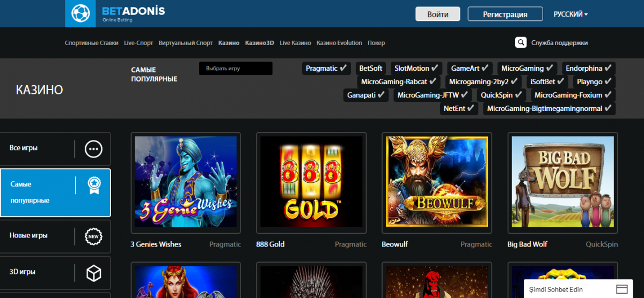The image size is (644, 298).
Task: Toggle the QuickSpin provider filter
Action: (501, 95)
